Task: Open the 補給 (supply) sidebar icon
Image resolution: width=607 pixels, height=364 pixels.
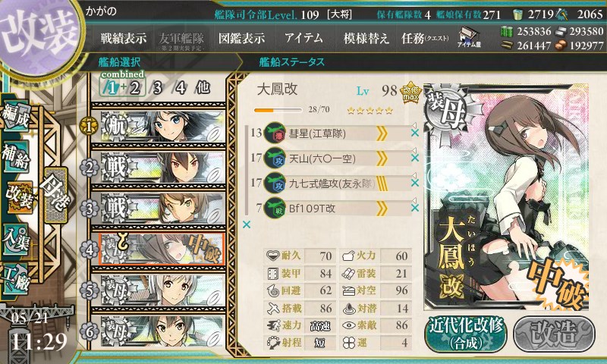Action: pos(16,155)
